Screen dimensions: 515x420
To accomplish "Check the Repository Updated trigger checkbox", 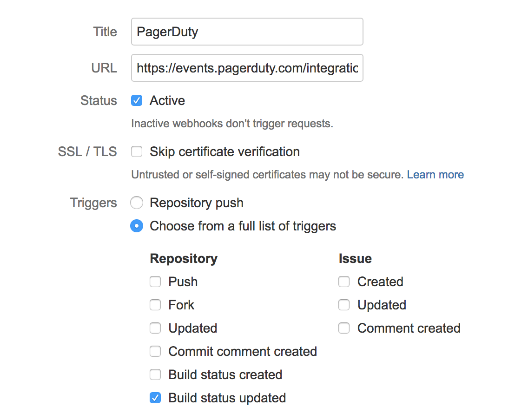I will 155,328.
